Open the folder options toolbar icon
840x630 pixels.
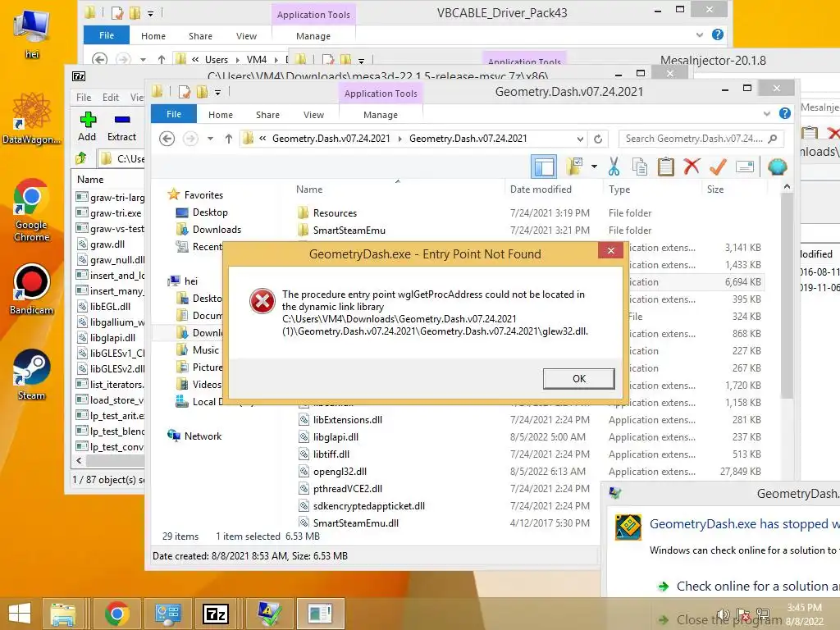pos(574,167)
